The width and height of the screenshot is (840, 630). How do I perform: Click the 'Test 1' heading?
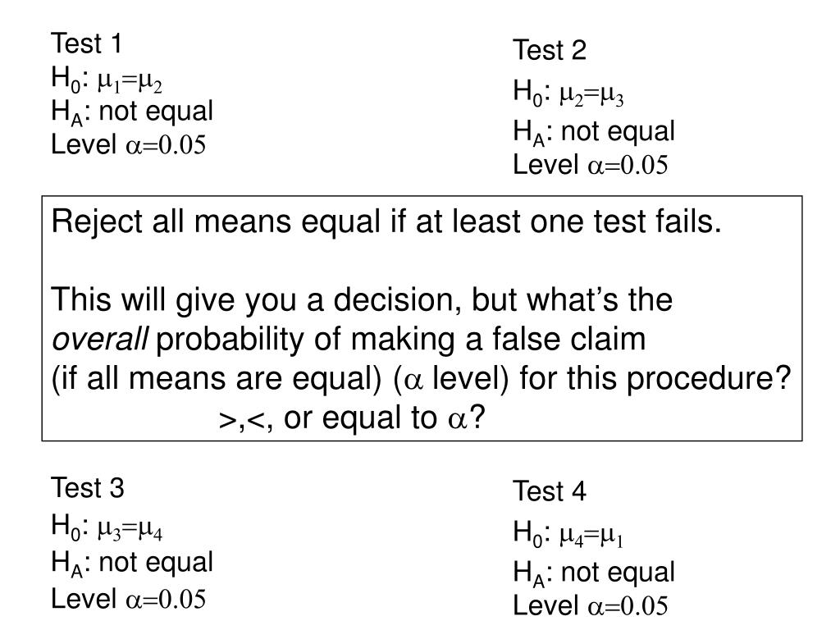coord(86,43)
